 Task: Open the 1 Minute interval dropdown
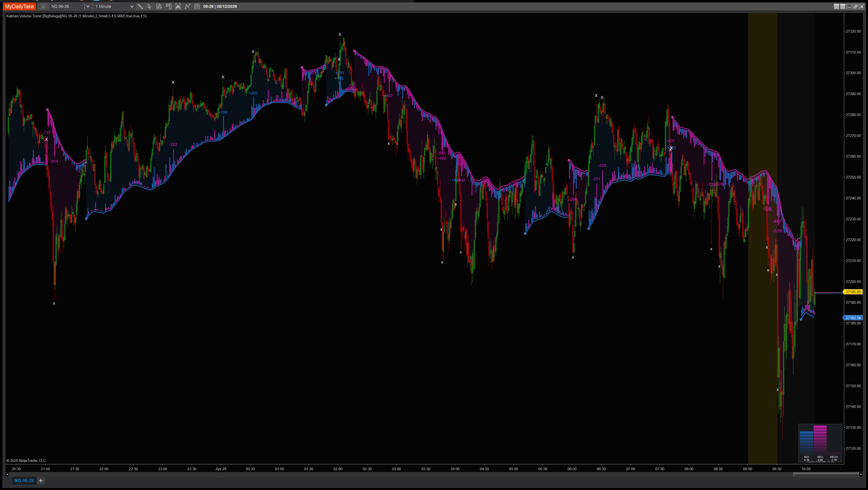point(114,6)
